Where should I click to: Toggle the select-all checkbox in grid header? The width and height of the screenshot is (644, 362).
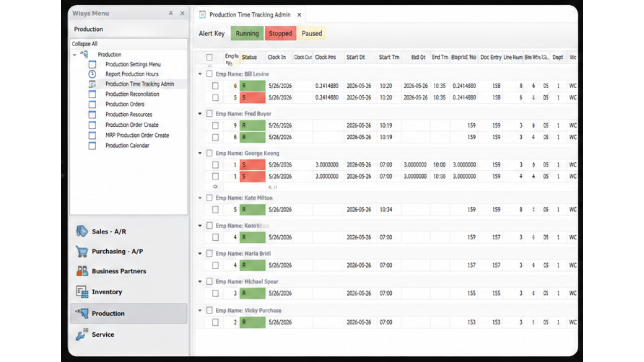(x=209, y=58)
